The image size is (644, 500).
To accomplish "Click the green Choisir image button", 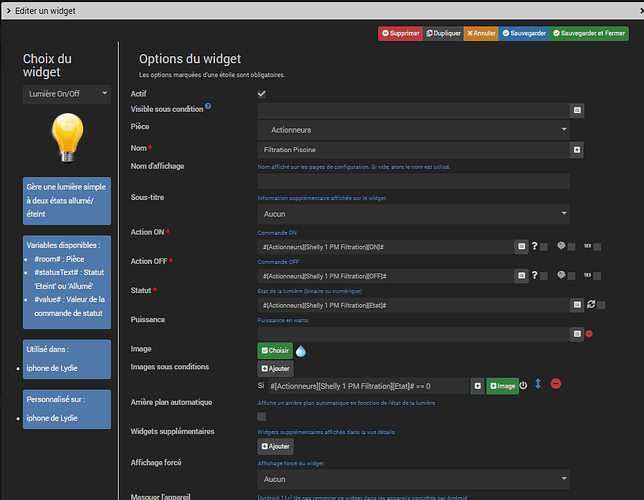I will [x=275, y=350].
